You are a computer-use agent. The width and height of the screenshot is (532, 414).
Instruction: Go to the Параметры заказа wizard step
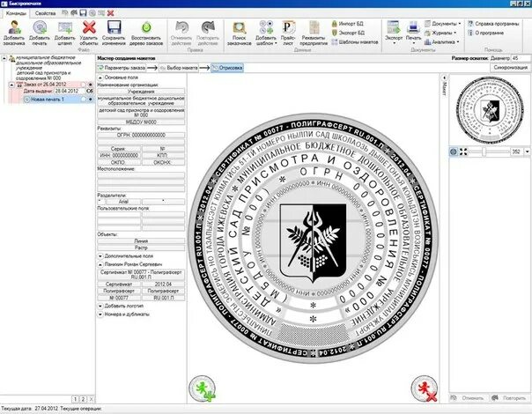[x=122, y=68]
